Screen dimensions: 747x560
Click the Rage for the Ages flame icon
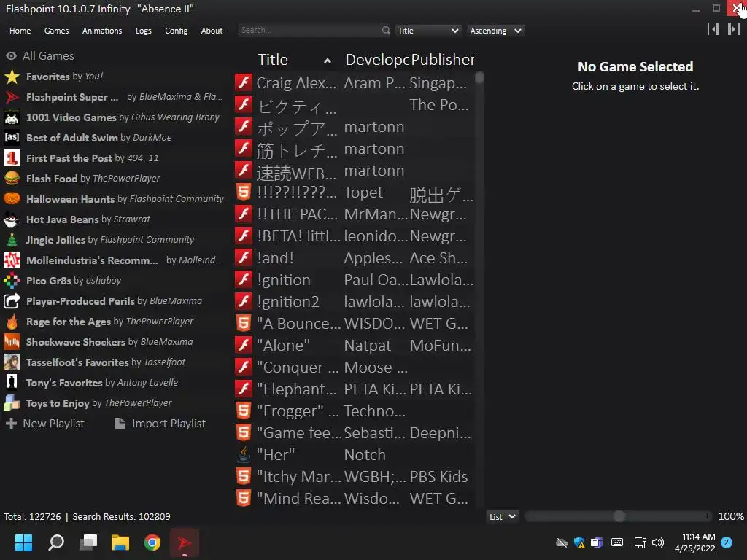pyautogui.click(x=12, y=322)
